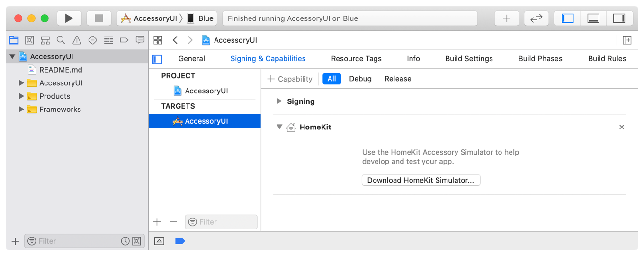Hide the project and targets list
Viewport: 644px width, 256px height.
pos(158,59)
